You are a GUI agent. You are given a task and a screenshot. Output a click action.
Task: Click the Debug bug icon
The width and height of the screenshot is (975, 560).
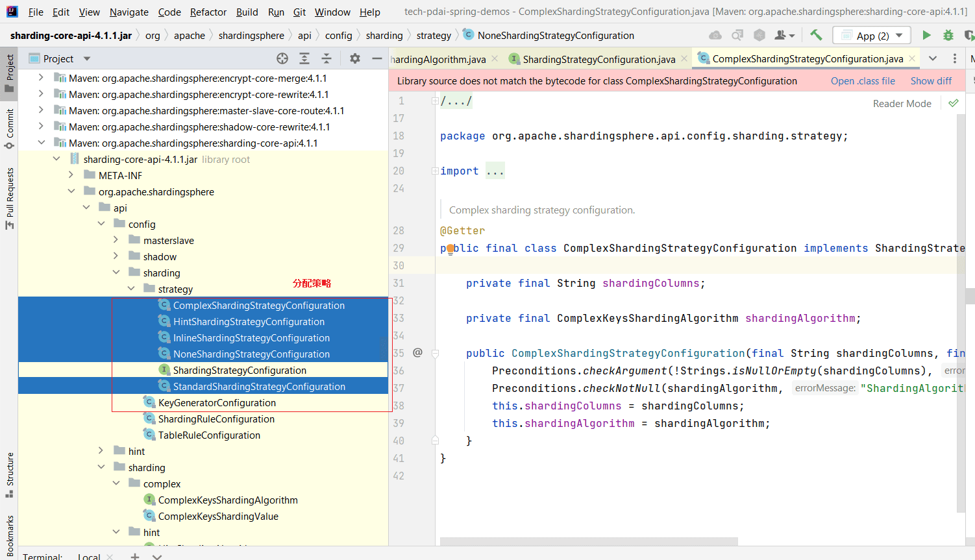coord(948,36)
